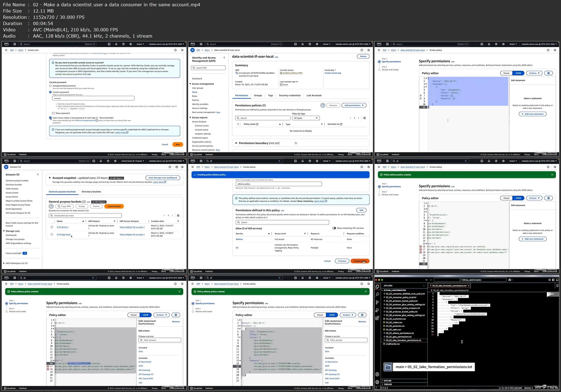This screenshot has width=561, height=392.
Task: Expand the Permissions boundary section
Action: pyautogui.click(x=236, y=143)
